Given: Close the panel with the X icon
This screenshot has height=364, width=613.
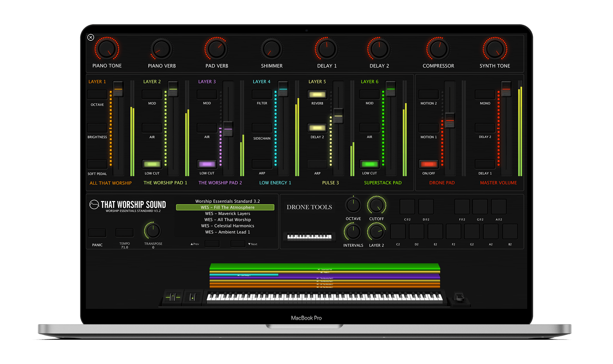Looking at the screenshot, I should coord(91,37).
